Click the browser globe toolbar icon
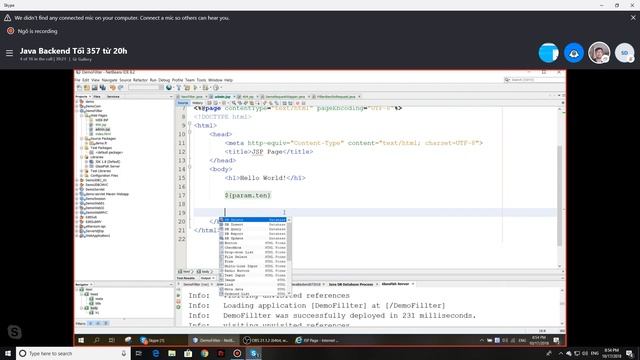This screenshot has height=360, width=640. pos(169,87)
